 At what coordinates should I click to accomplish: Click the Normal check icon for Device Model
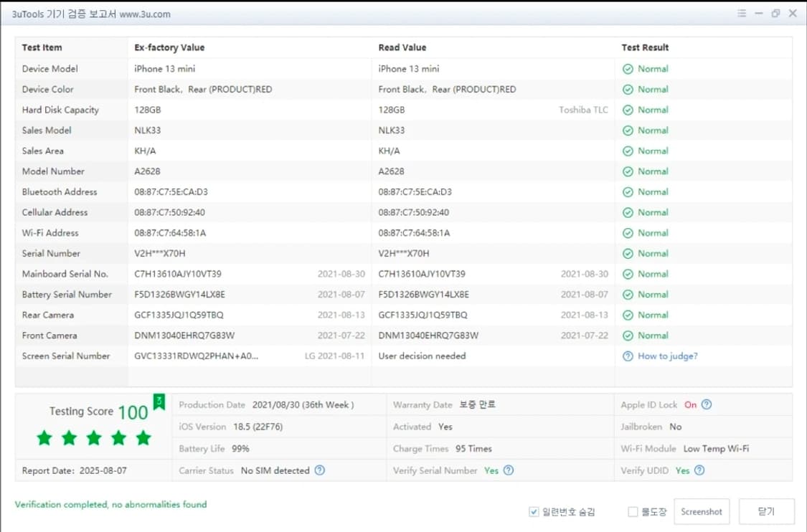click(628, 69)
